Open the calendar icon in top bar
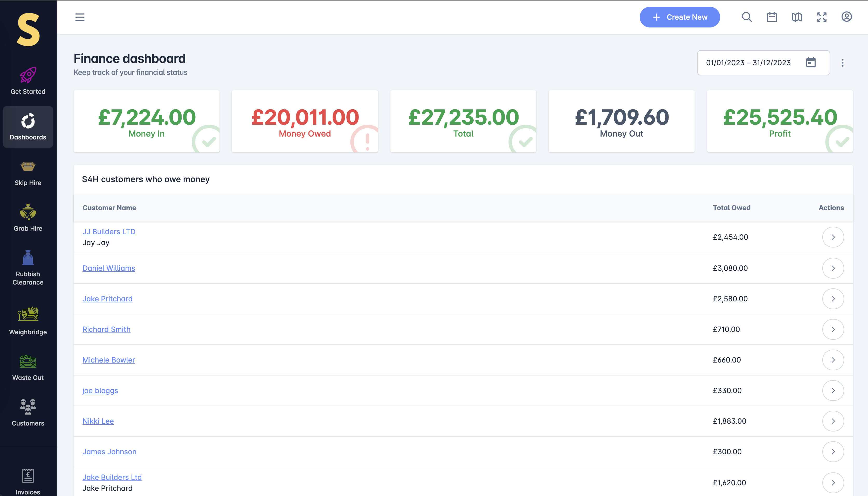 [x=772, y=17]
